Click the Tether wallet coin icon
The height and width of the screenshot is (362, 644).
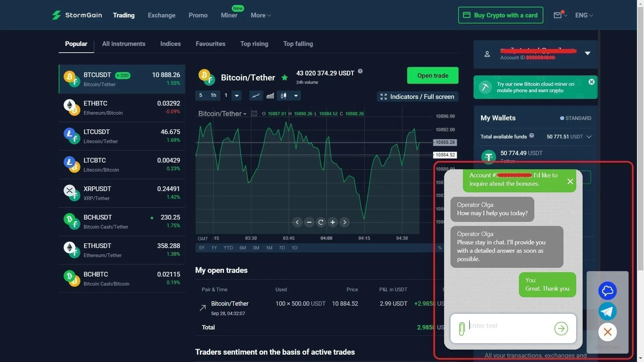pos(489,157)
